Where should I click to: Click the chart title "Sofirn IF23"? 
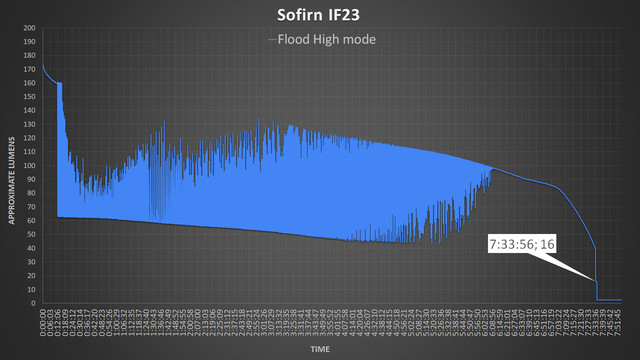tap(318, 15)
